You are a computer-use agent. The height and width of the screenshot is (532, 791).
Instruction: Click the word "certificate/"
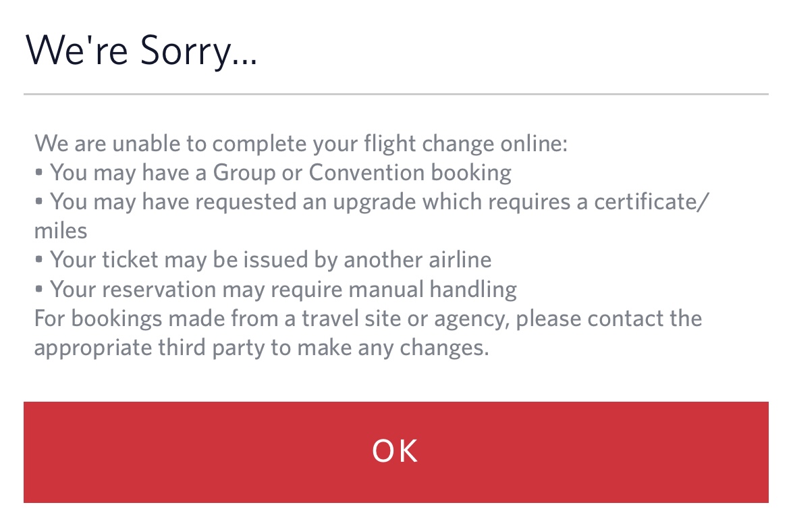pos(651,202)
